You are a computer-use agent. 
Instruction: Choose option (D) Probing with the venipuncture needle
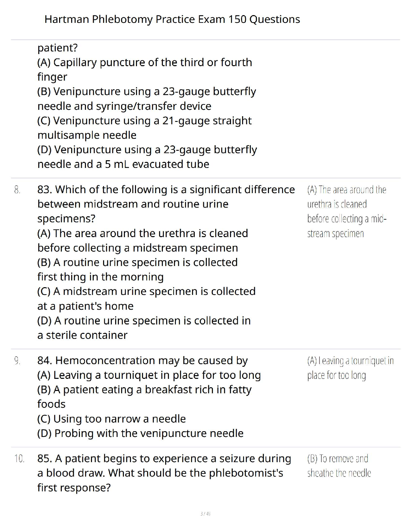pos(140,433)
